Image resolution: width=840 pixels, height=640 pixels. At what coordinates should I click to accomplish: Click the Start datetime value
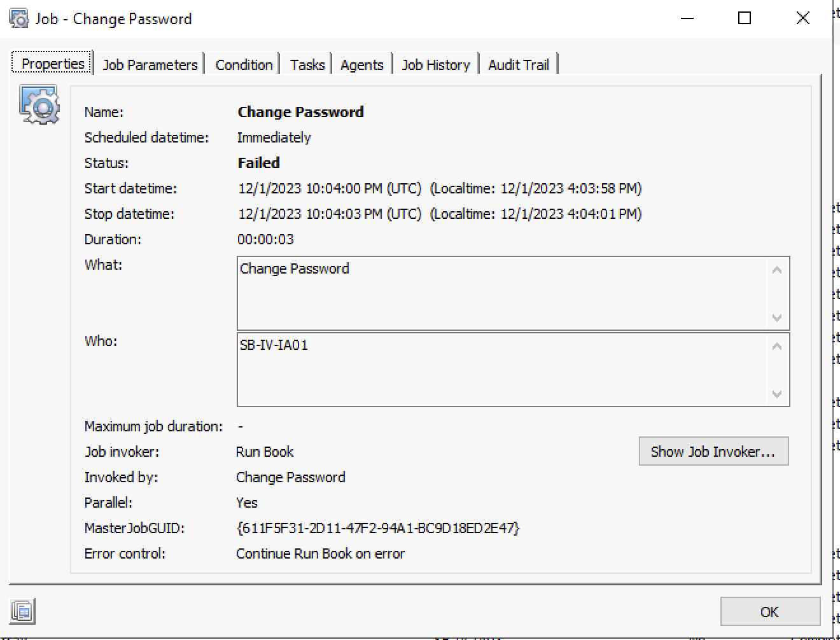pos(440,188)
